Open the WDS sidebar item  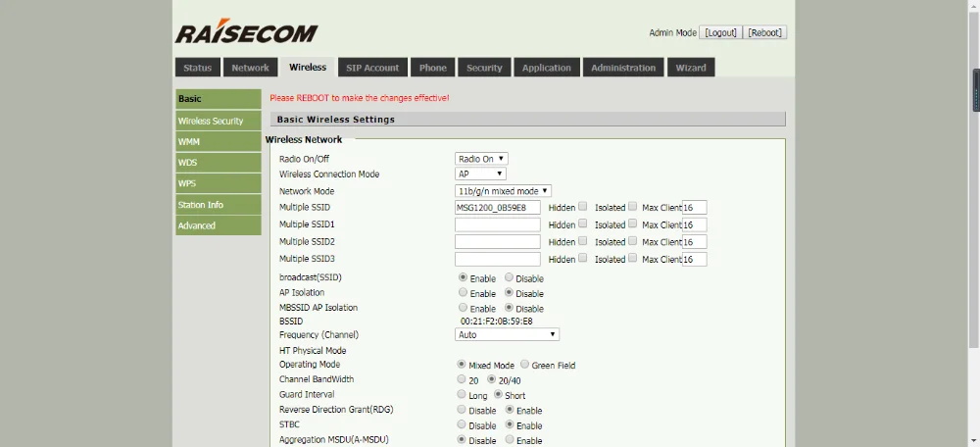[x=219, y=163]
